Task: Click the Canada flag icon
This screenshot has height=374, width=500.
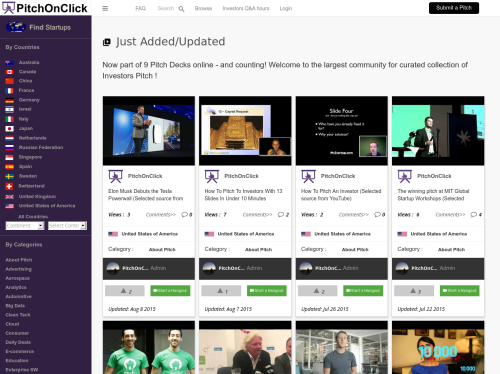Action: [x=9, y=72]
